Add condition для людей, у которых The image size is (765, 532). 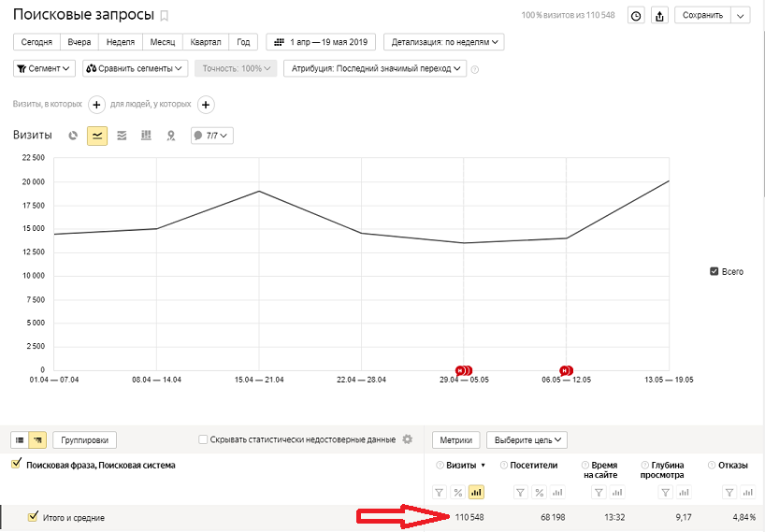206,105
